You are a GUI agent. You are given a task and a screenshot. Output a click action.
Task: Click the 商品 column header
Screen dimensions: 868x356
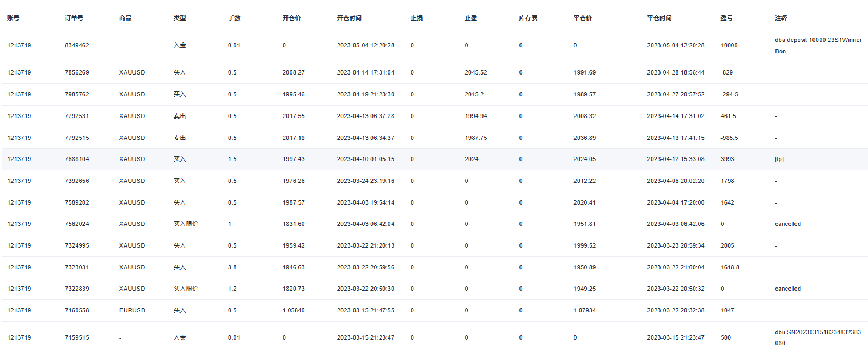coord(125,18)
